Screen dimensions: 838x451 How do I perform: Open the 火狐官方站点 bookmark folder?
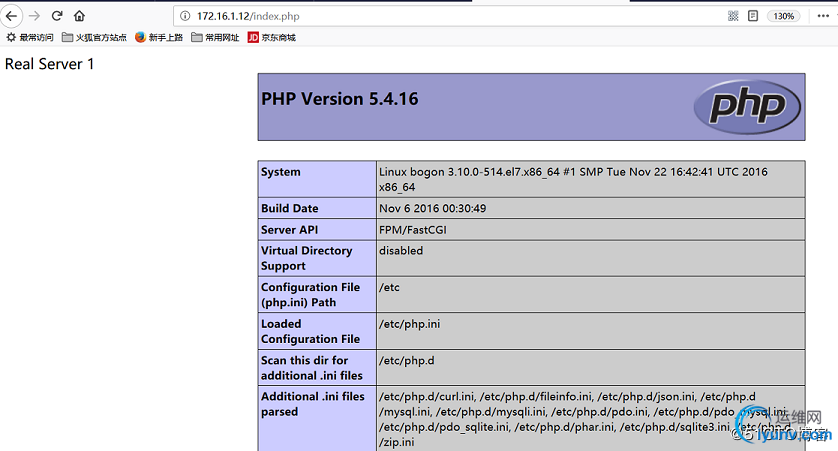click(95, 37)
